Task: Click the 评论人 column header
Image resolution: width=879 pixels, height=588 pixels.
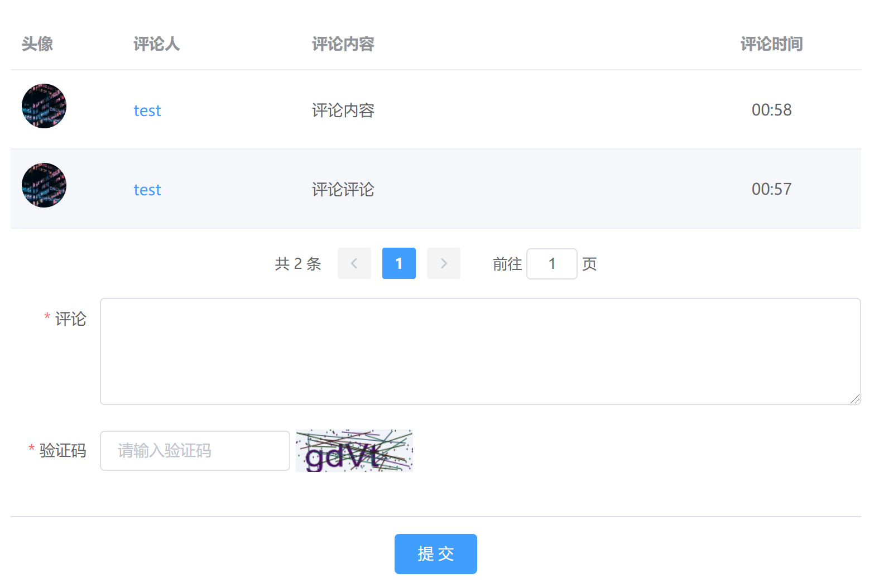Action: coord(156,44)
